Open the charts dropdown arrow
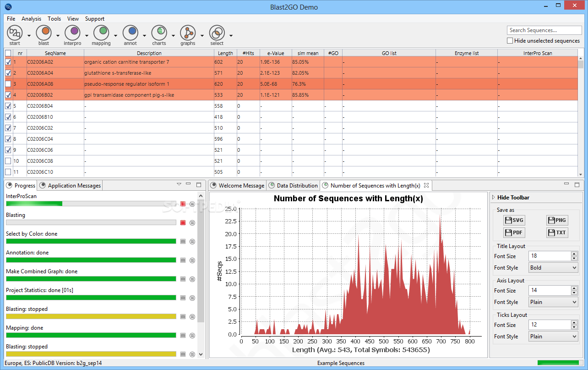 coord(173,35)
